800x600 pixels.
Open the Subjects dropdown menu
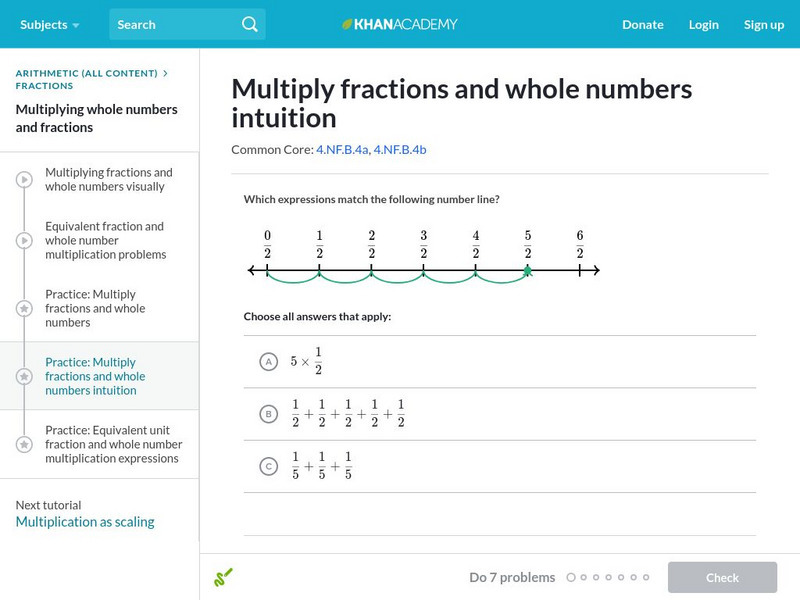coord(49,24)
